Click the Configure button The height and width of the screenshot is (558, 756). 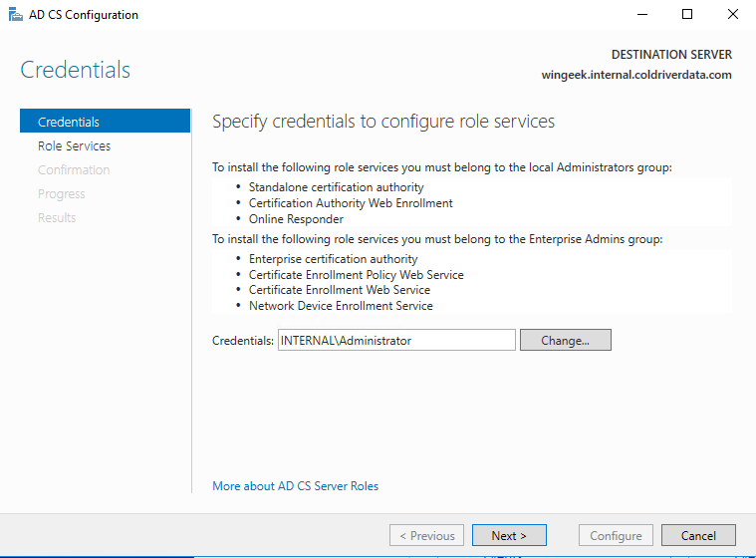[616, 535]
